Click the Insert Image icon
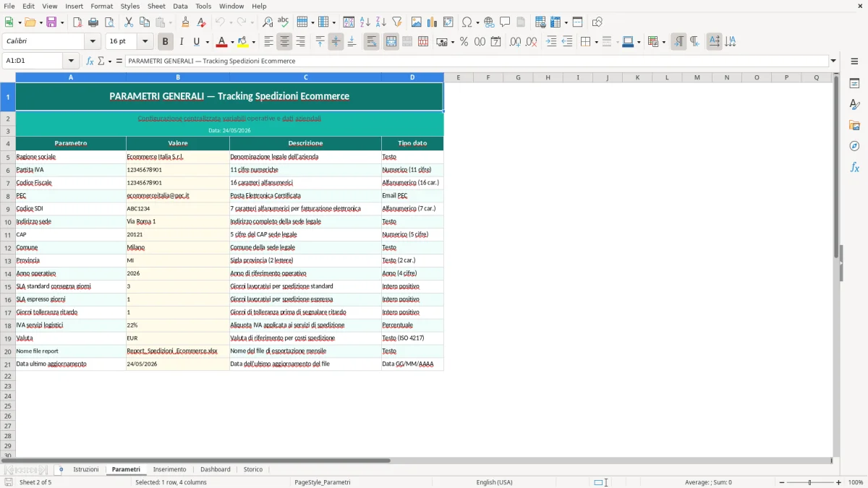868x488 pixels. (417, 22)
